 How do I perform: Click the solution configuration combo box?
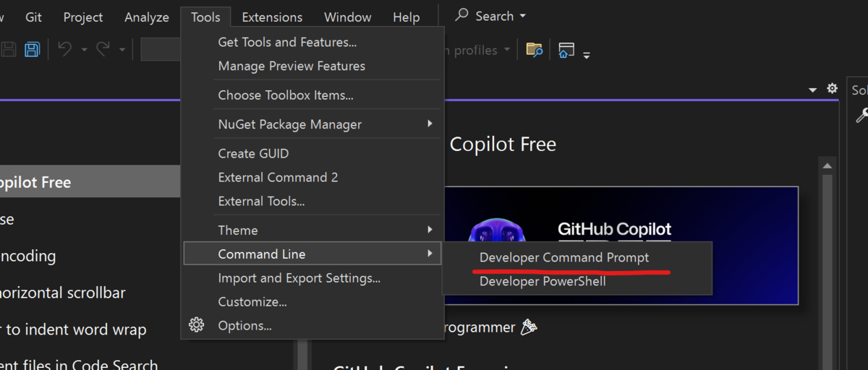tap(161, 50)
